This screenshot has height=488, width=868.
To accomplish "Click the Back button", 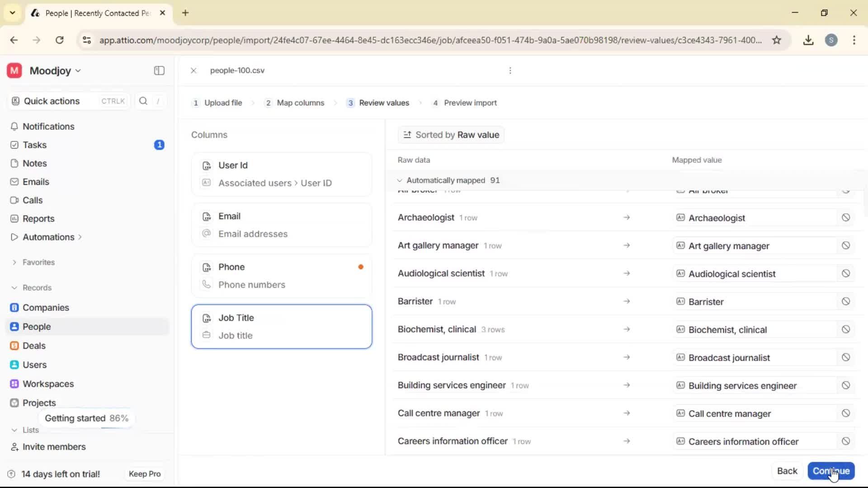I will (787, 471).
